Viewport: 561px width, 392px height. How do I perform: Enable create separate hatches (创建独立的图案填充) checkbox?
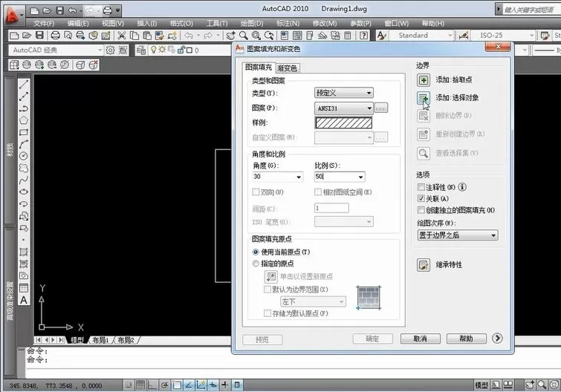pos(421,210)
